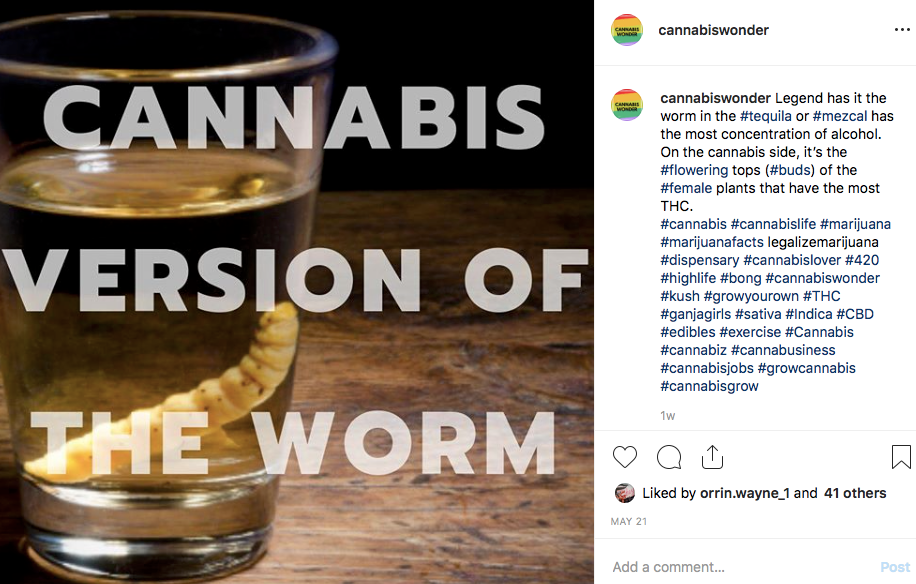Visit the orrin.wayne_1 profile link
This screenshot has width=916, height=584.
(744, 493)
